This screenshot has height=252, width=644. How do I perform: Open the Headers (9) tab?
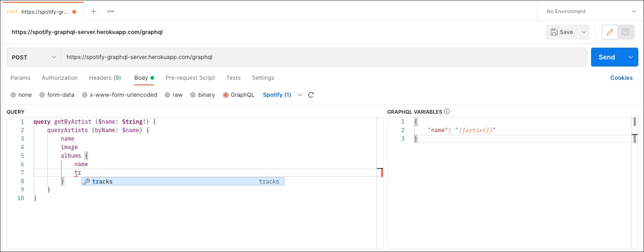pos(105,78)
